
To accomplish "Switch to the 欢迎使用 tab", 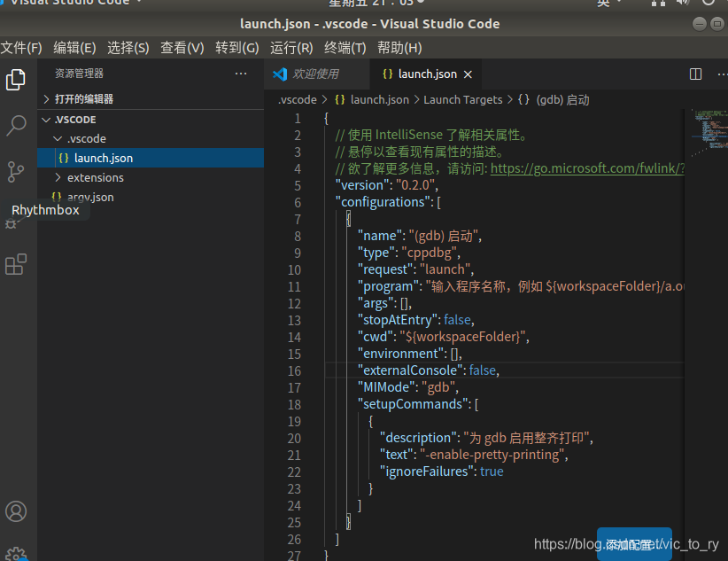I will click(x=317, y=74).
